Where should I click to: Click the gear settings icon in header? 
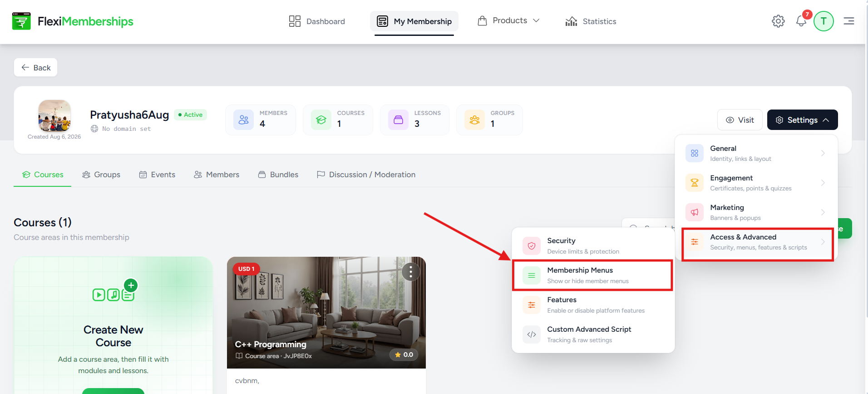click(778, 21)
